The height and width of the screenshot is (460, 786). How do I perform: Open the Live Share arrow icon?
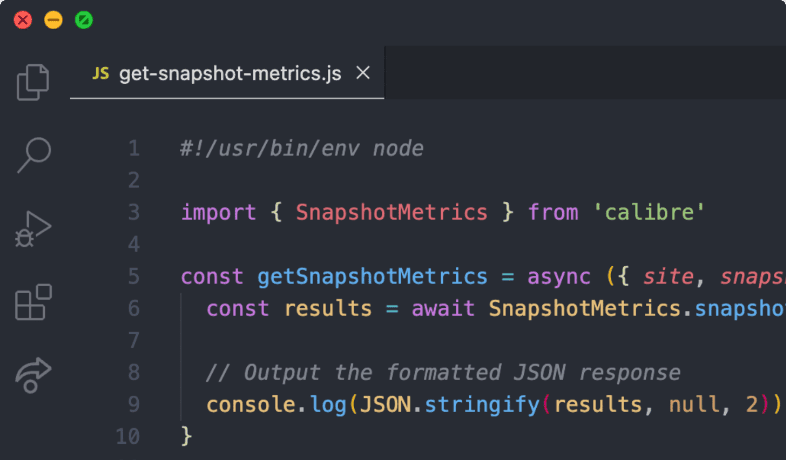point(33,375)
